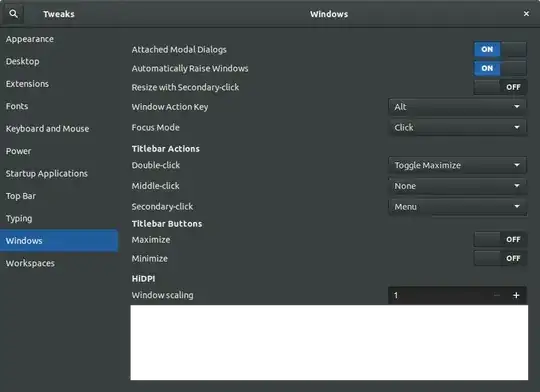
Task: Enable the Maximize titlebar button switch
Action: click(500, 239)
